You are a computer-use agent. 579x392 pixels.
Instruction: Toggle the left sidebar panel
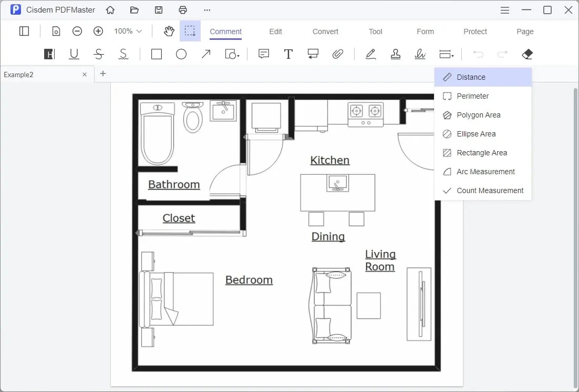[24, 31]
